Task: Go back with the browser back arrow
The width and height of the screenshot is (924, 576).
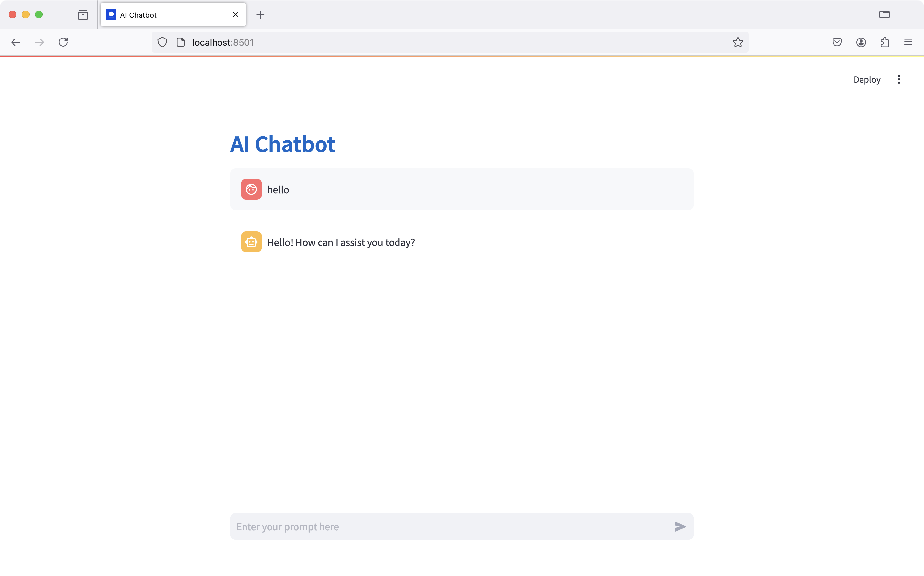Action: [15, 42]
